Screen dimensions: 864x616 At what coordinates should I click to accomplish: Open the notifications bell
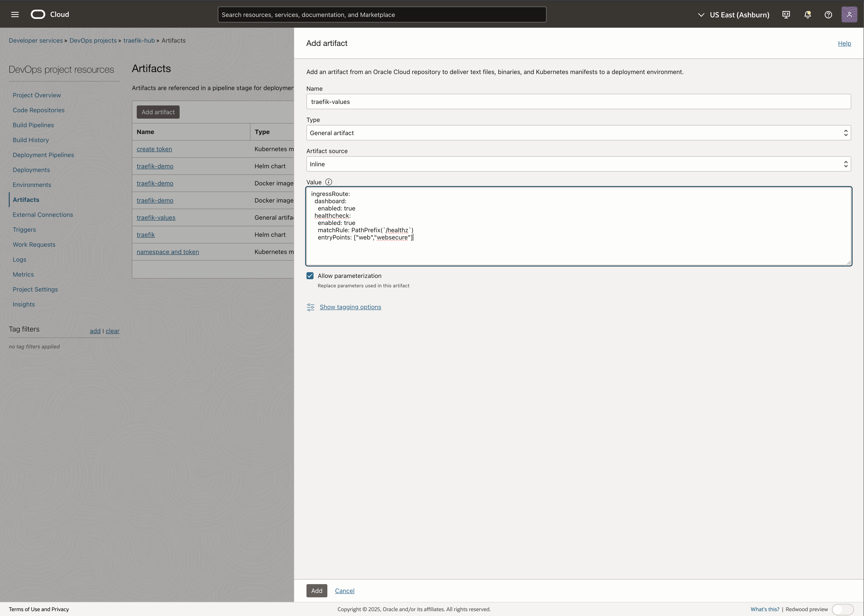[x=807, y=14]
